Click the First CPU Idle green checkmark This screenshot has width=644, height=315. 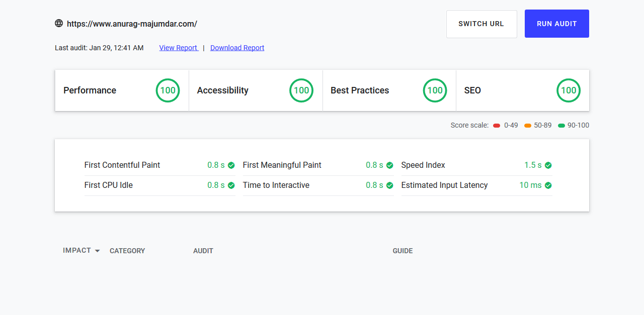point(231,185)
